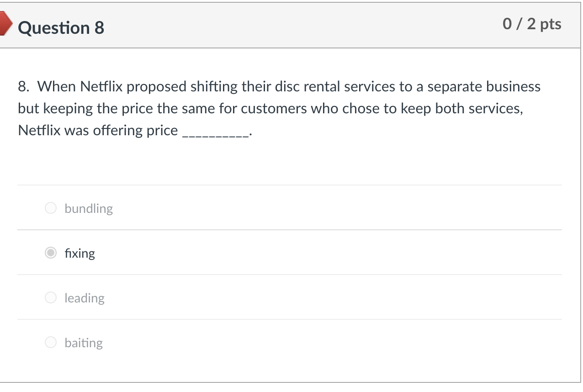
Task: Click the divider above the bundling option
Action: [291, 184]
